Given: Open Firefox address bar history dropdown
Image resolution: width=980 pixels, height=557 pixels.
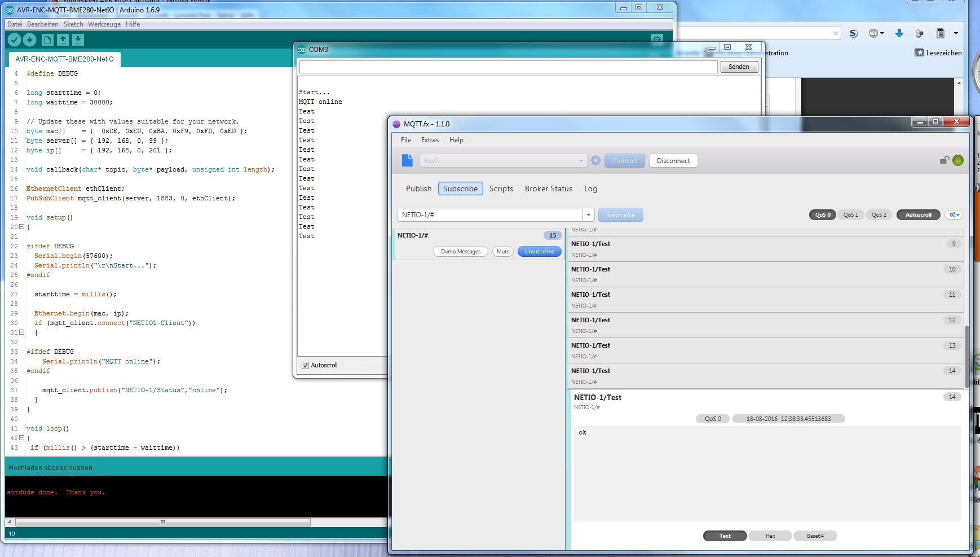Looking at the screenshot, I should [x=836, y=34].
